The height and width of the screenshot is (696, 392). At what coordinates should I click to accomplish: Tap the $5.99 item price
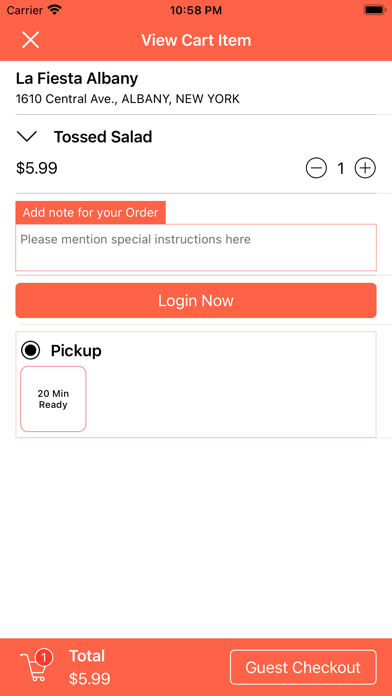(x=37, y=168)
